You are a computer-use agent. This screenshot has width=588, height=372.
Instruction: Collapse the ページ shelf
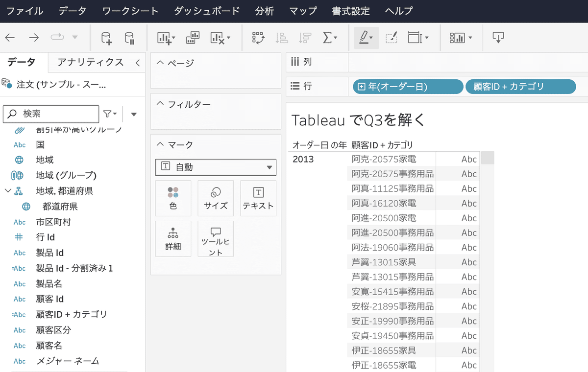click(x=160, y=63)
